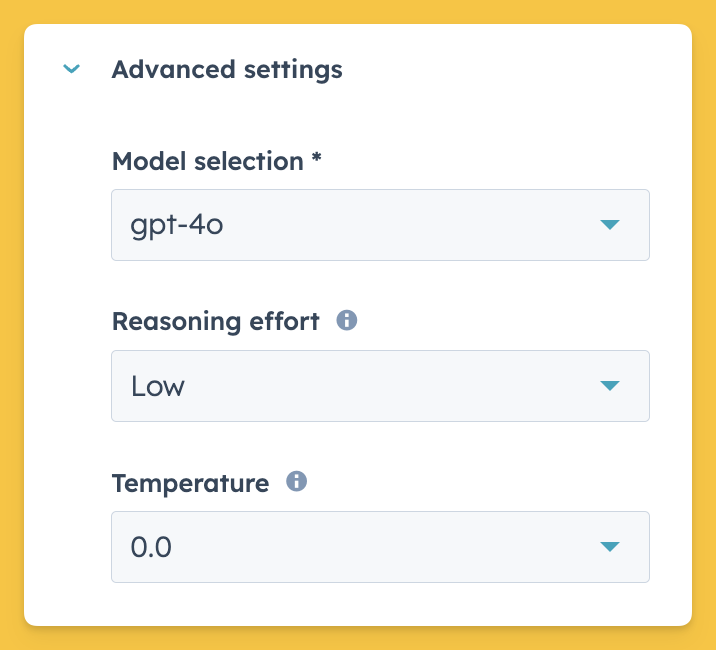Click the "Reasoning effort" field label
Viewport: 716px width, 650px height.
coord(215,322)
